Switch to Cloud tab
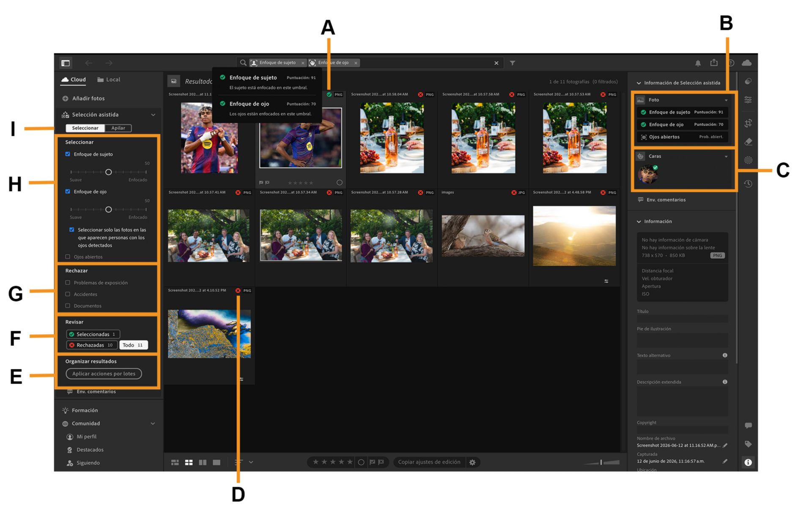Screen dimensions: 812x525 tap(74, 80)
